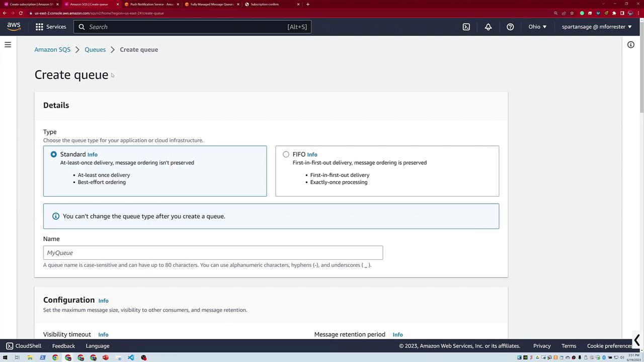Click the Feedback footer link
The height and width of the screenshot is (362, 644).
(63, 346)
